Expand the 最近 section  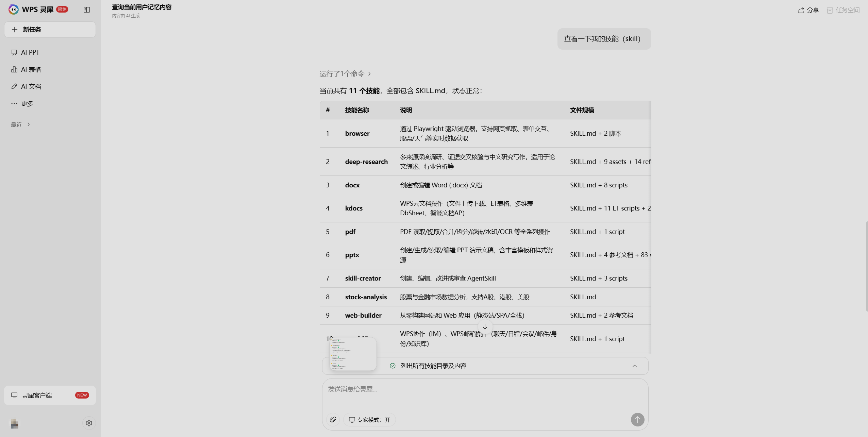coord(21,124)
